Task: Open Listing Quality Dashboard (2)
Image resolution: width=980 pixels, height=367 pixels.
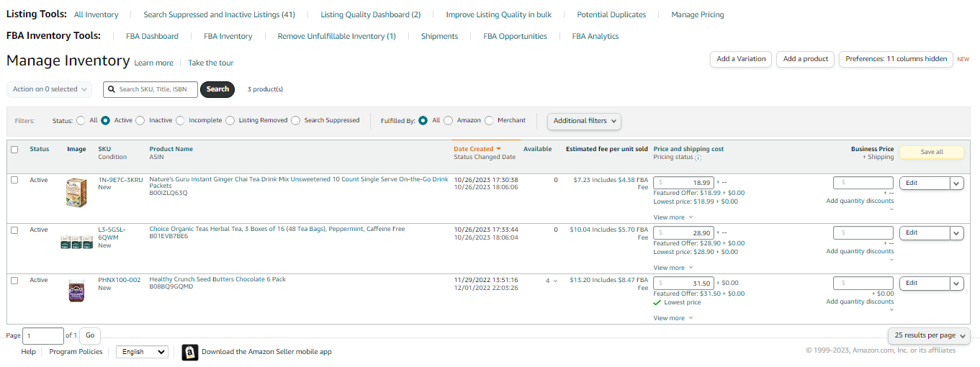Action: click(371, 14)
